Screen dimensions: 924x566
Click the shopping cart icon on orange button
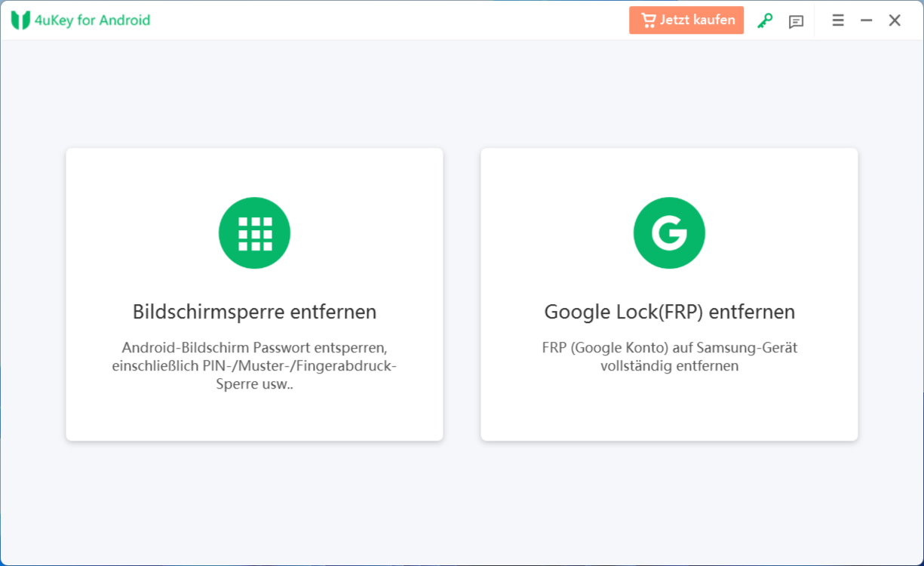pyautogui.click(x=648, y=20)
